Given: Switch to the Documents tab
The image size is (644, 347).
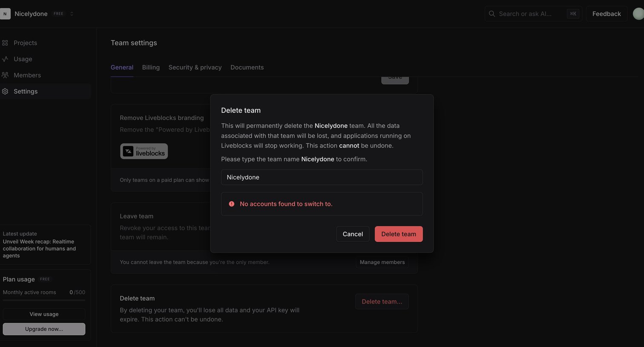Looking at the screenshot, I should 247,67.
